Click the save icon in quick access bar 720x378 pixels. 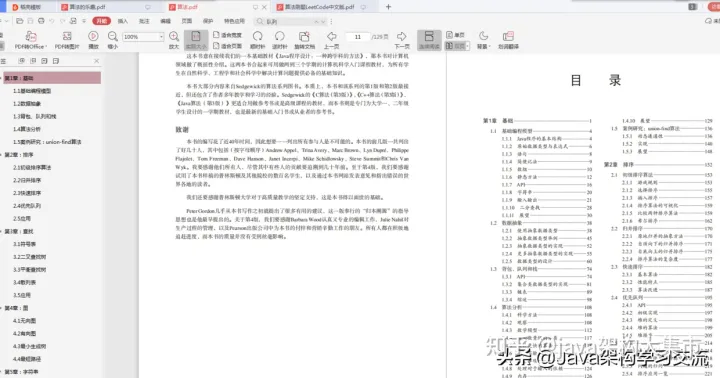pos(30,21)
